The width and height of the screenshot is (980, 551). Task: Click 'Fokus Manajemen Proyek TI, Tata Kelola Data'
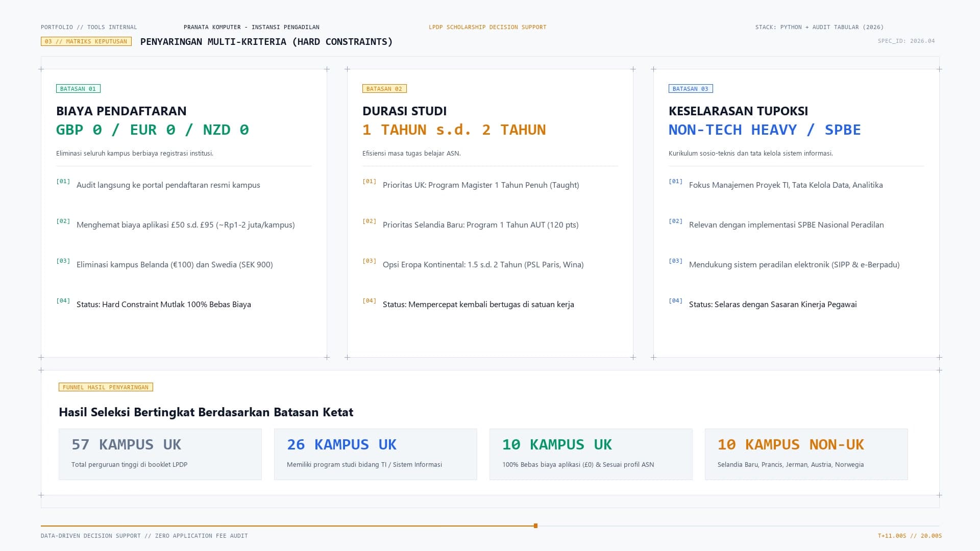point(786,185)
